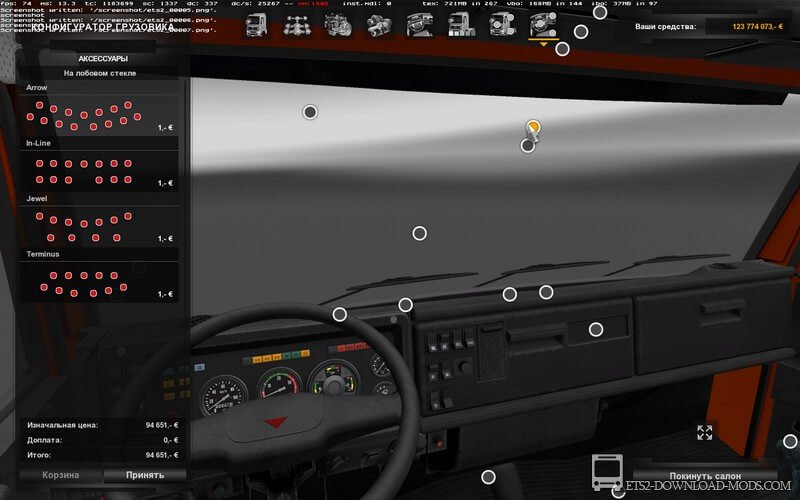Select the slot marker on the glovebox tray
The width and height of the screenshot is (800, 500).
point(596,330)
